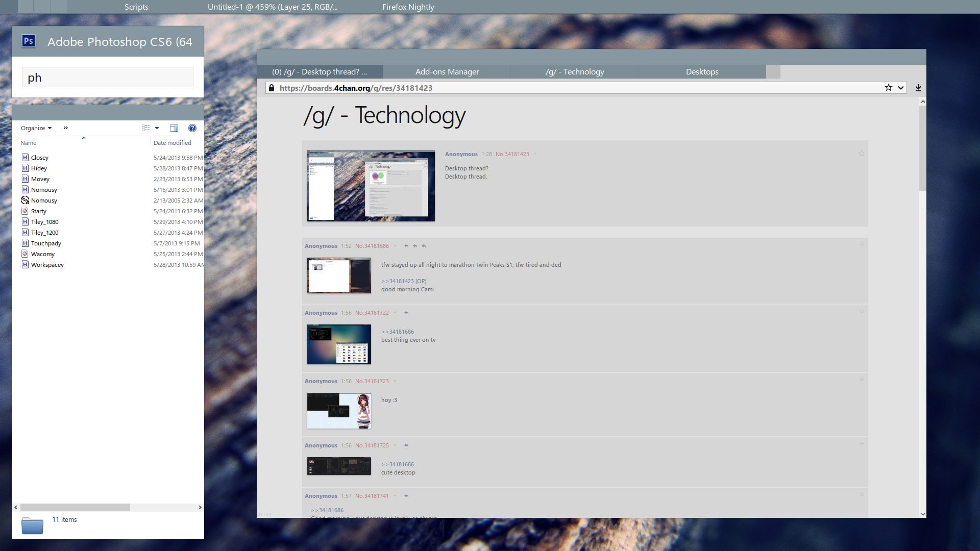980x551 pixels.
Task: Click the preview pane icon in the file dialog
Action: coord(174,128)
